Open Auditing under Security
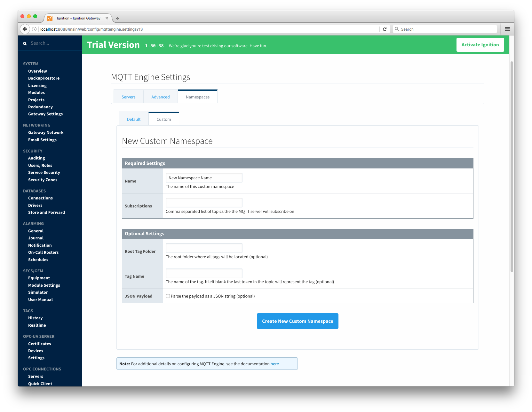Viewport: 532px width, 412px height. click(x=36, y=158)
